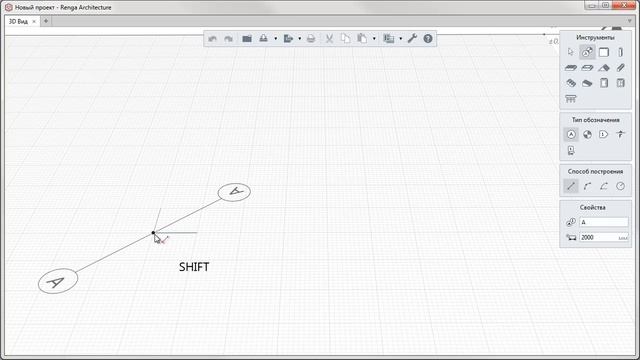
Task: Cut the selection with scissors icon
Action: 329,39
